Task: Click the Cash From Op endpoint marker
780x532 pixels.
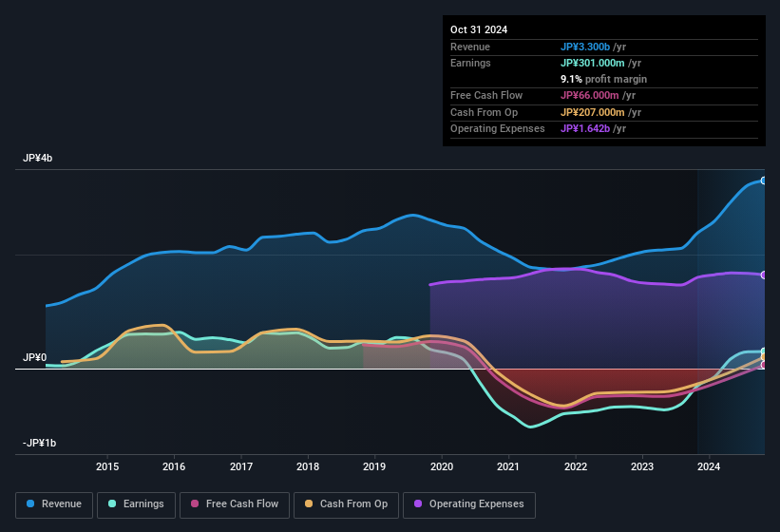Action: (x=764, y=357)
